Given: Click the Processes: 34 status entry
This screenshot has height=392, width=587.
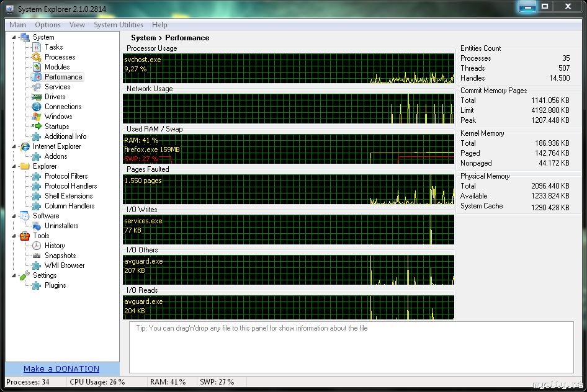Looking at the screenshot, I should point(28,382).
